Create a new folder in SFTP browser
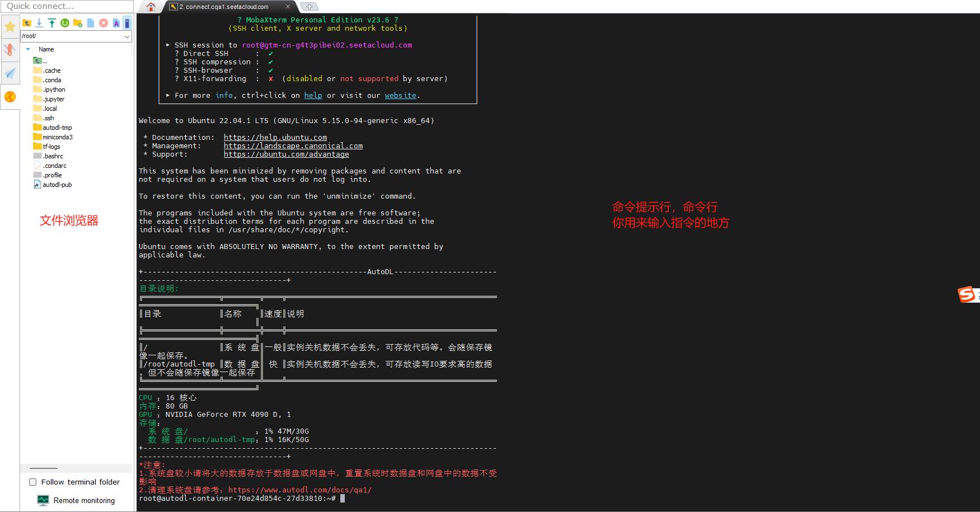This screenshot has height=512, width=980. pos(78,23)
